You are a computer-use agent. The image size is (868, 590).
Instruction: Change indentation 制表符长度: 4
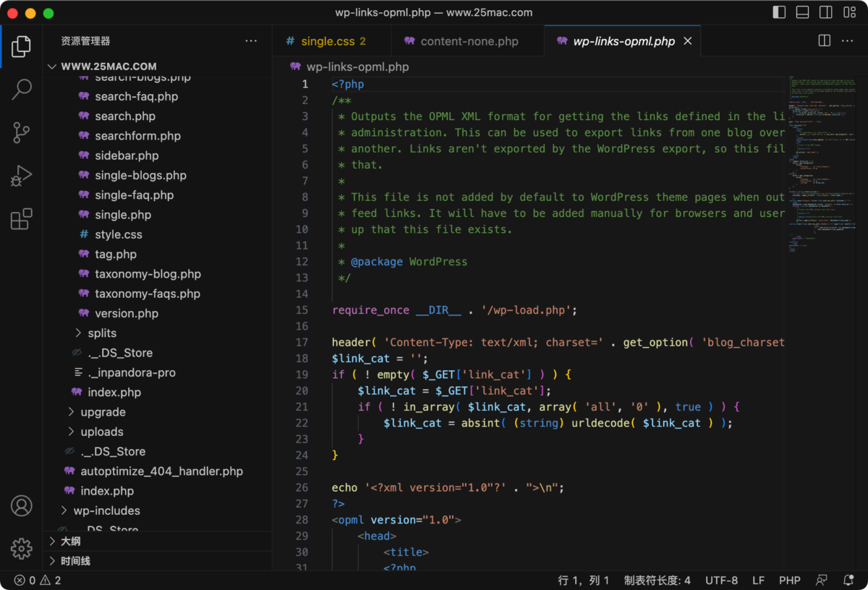[x=657, y=580]
